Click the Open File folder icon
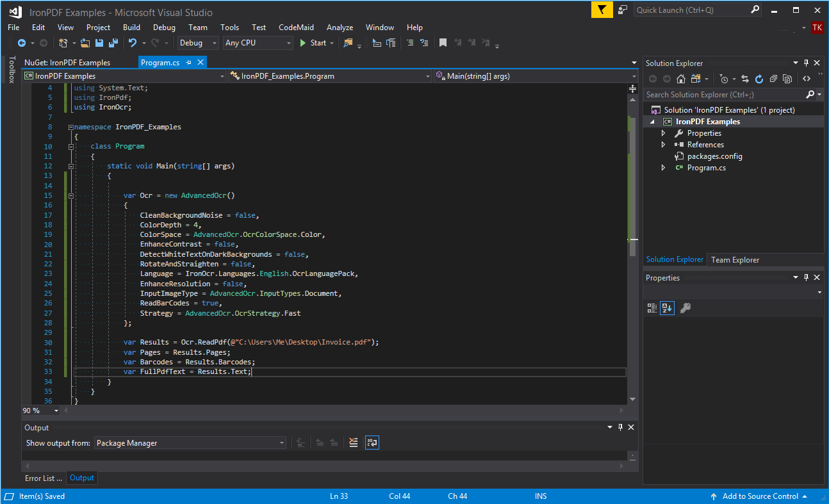 (85, 43)
